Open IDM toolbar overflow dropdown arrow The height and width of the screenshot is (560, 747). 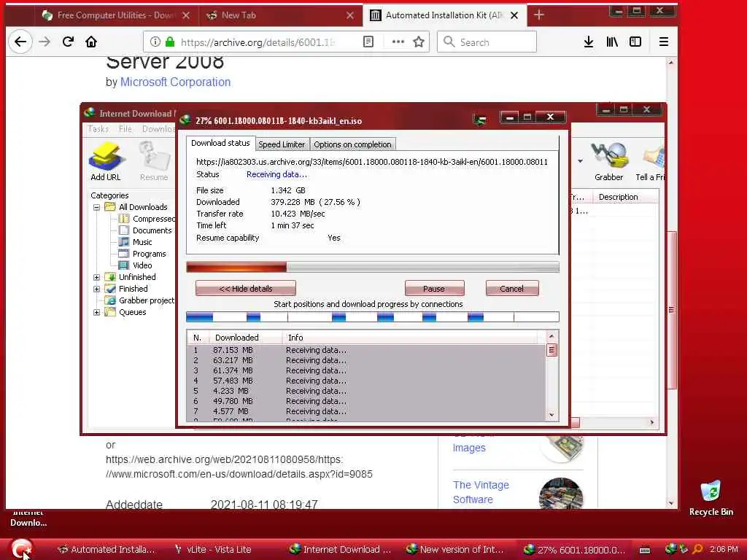[580, 161]
